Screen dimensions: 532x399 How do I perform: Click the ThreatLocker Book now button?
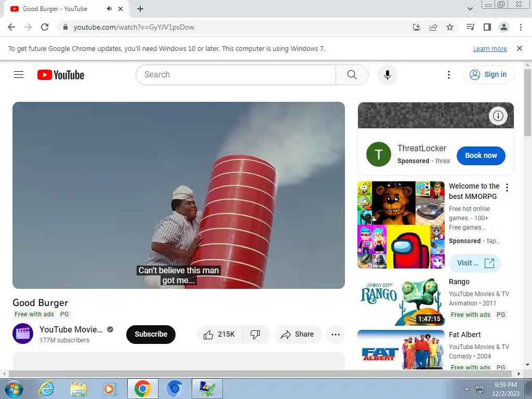point(481,155)
